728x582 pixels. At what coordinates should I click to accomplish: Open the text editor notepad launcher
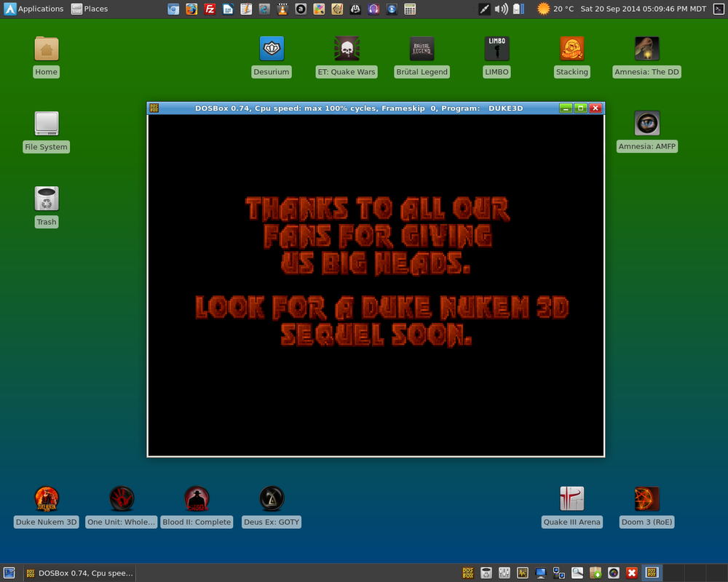click(x=246, y=9)
